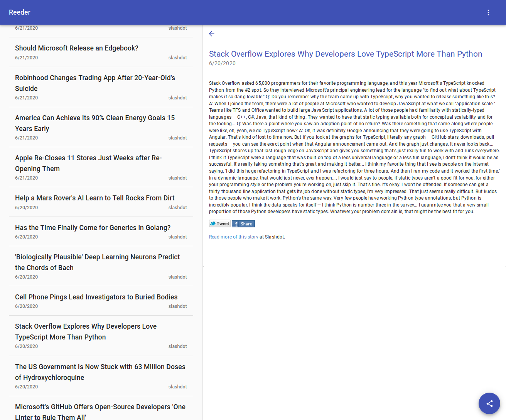Select the Stack Overflow TypeScript item in list
506x420 pixels.
(x=101, y=336)
